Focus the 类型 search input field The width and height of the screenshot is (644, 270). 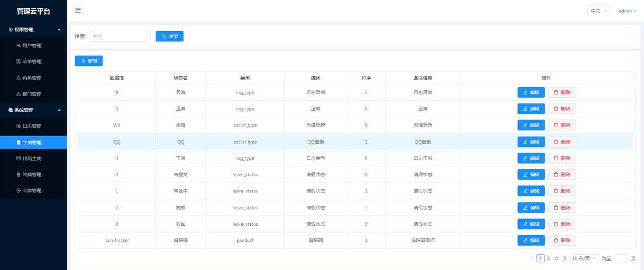120,36
